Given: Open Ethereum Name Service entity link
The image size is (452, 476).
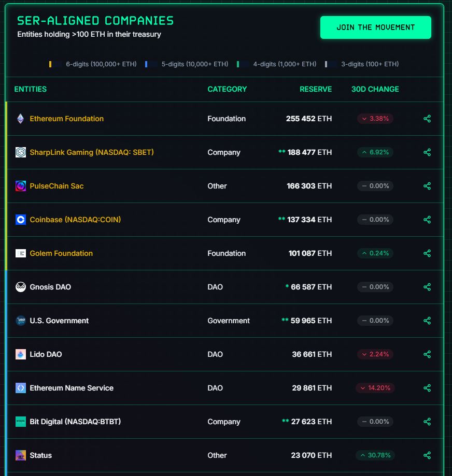Looking at the screenshot, I should pos(72,388).
